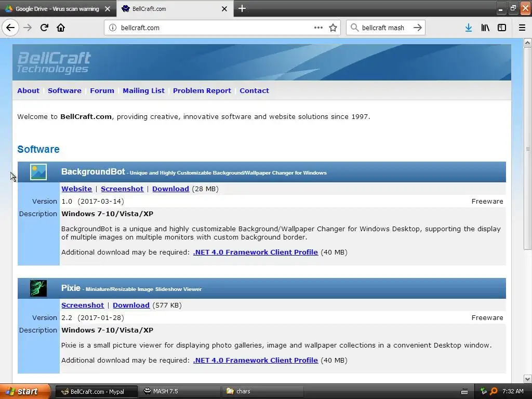532x399 pixels.
Task: Download BackgroundBot (28 MB)
Action: coord(170,189)
